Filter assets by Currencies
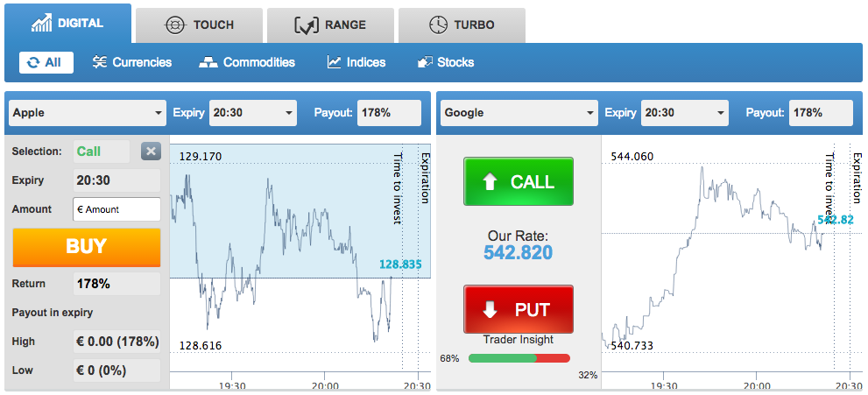 coord(131,62)
